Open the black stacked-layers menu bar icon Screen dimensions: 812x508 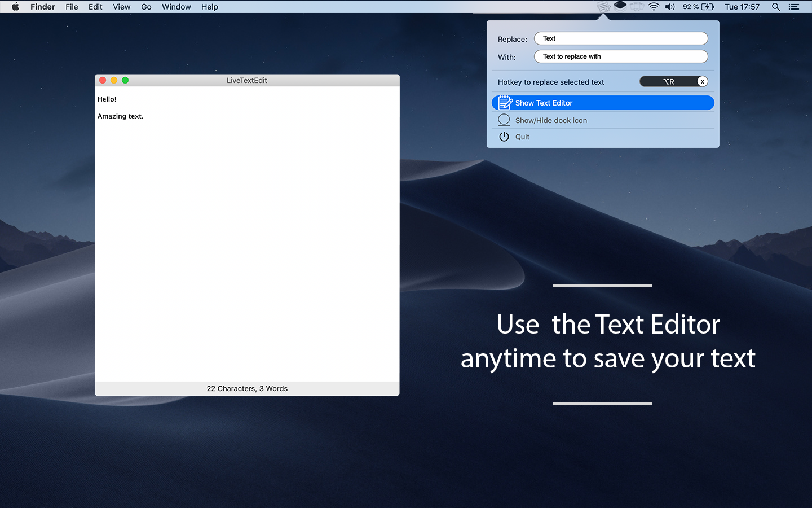coord(620,6)
